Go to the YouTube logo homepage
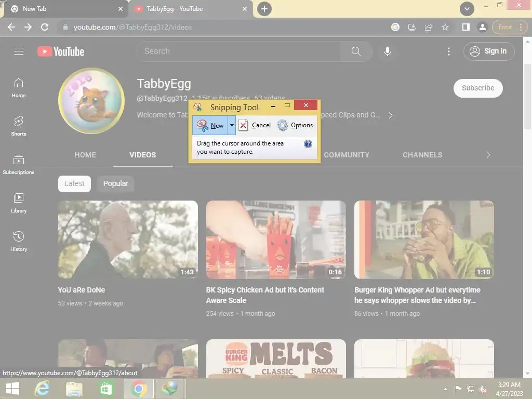This screenshot has width=532, height=399. (61, 51)
